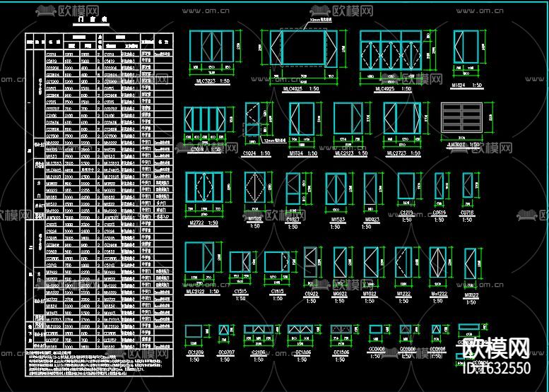Select the M1523 double door drawing
Screen dimensions: 549x392
click(x=336, y=189)
